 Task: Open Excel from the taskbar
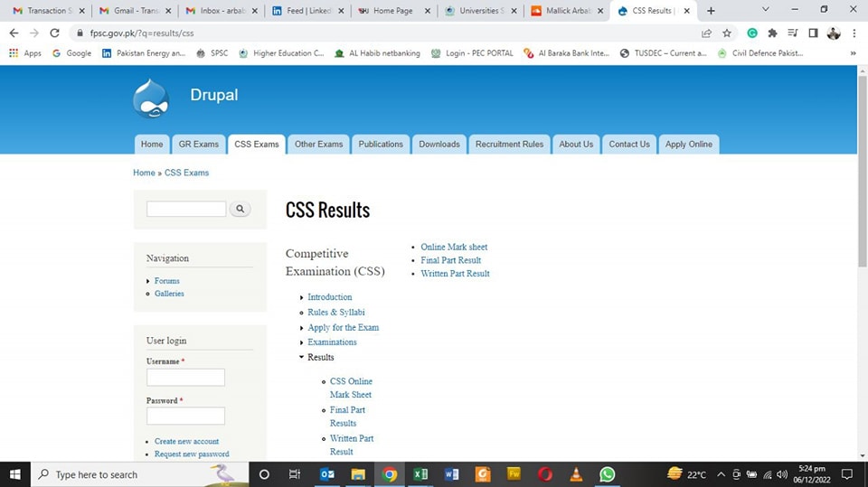420,474
